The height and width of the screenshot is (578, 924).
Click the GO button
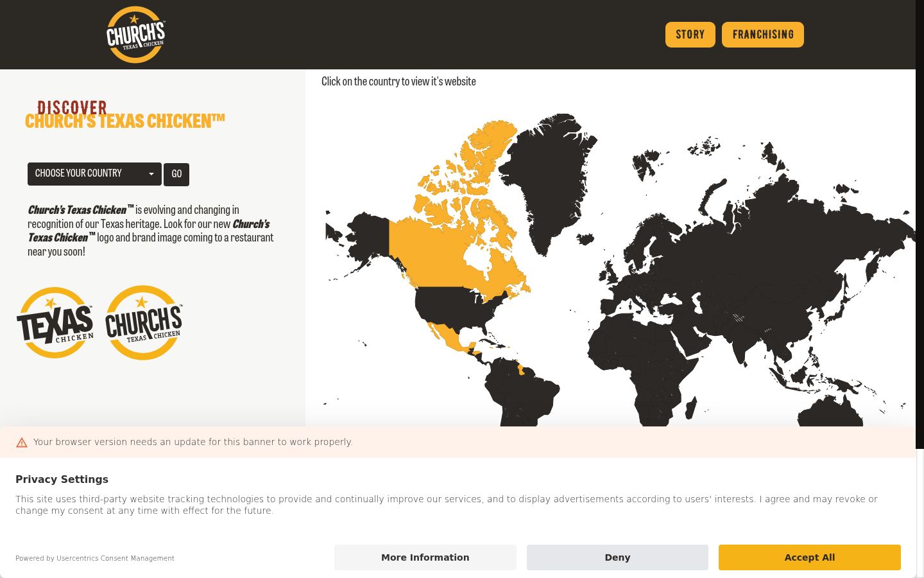(x=176, y=175)
